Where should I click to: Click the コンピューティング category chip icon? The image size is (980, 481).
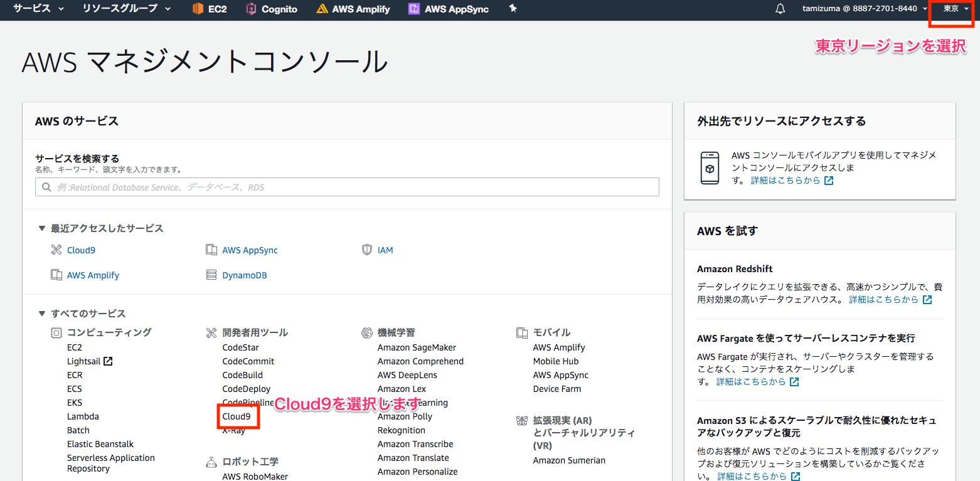(x=56, y=332)
